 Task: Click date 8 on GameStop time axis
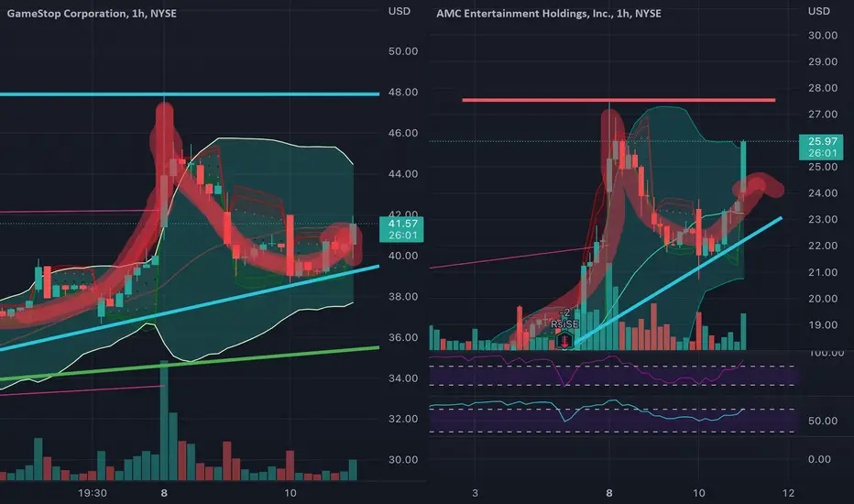164,493
